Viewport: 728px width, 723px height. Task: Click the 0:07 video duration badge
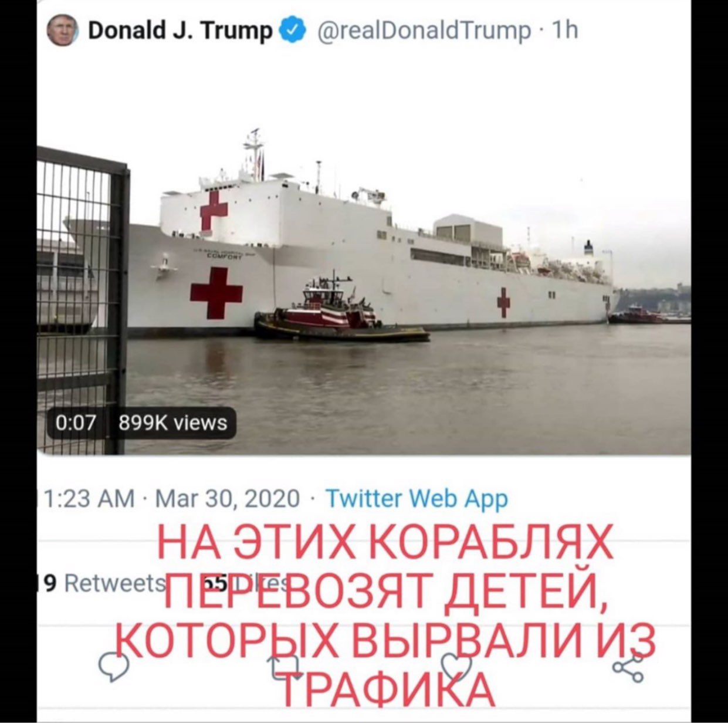pos(75,423)
